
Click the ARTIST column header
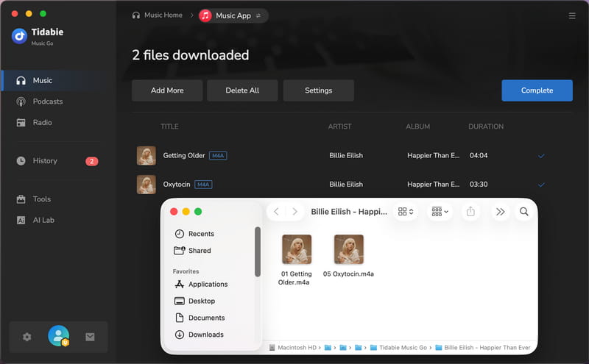339,126
